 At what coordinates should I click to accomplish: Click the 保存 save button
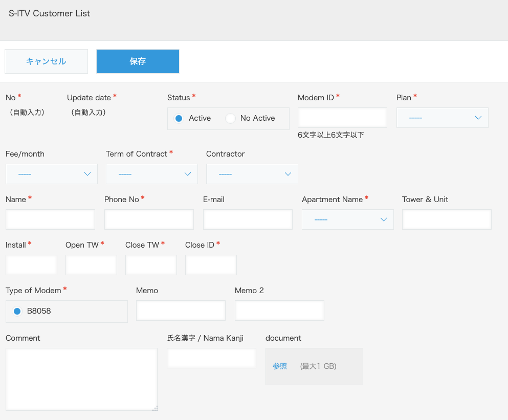click(x=138, y=61)
